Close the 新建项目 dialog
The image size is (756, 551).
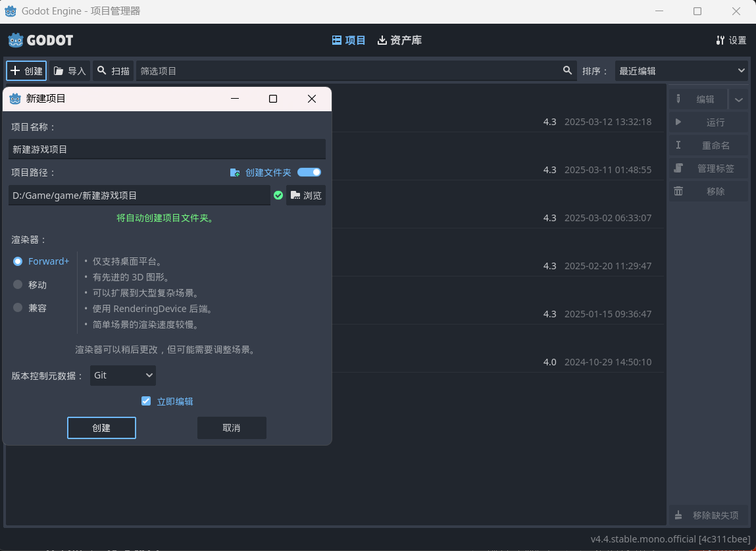(312, 99)
